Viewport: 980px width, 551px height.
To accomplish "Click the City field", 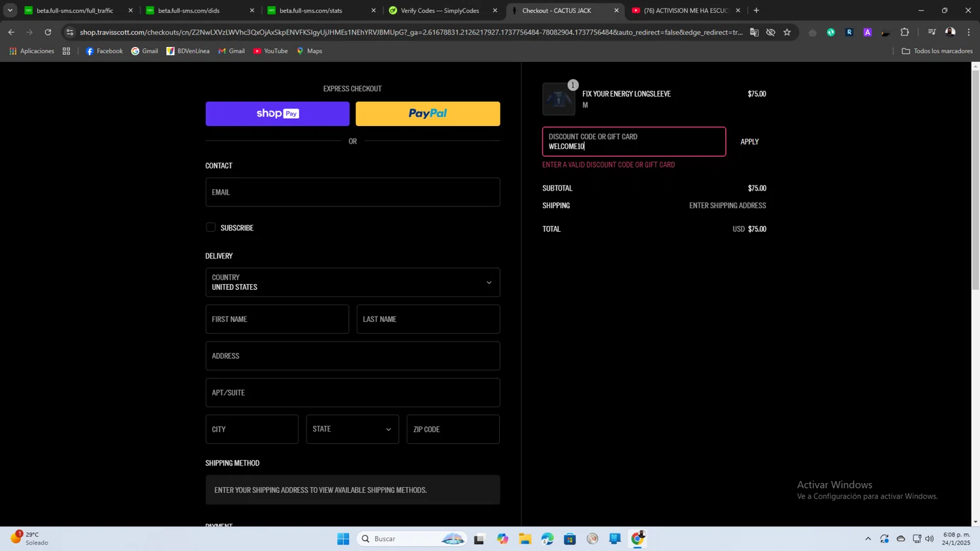I will point(252,430).
